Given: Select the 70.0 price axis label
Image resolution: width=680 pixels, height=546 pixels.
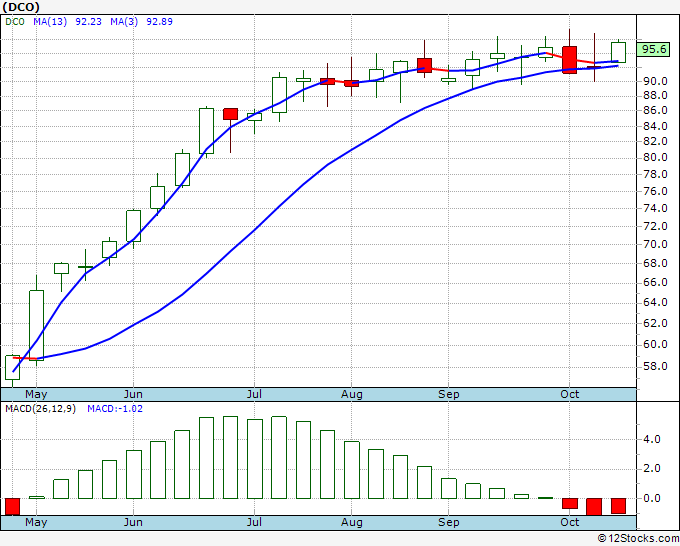Looking at the screenshot, I should (x=655, y=245).
